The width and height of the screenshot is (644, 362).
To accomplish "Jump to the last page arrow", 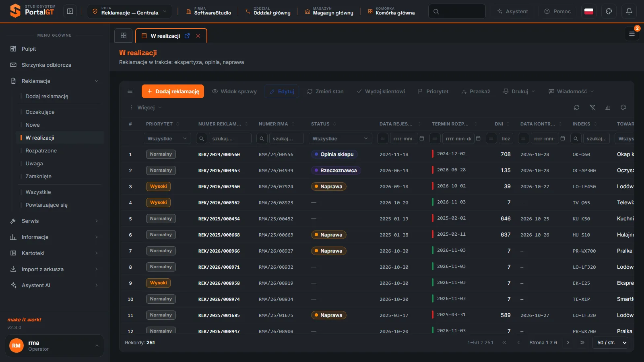I will 582,343.
